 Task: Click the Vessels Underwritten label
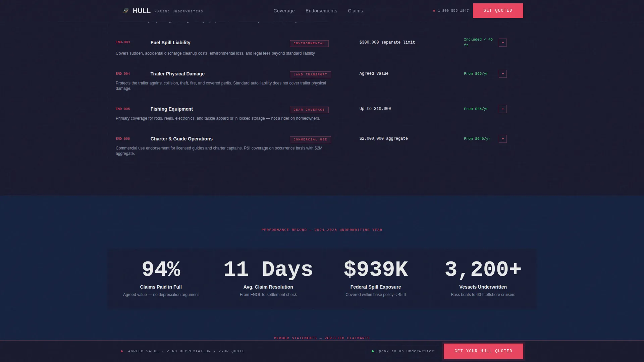(483, 287)
